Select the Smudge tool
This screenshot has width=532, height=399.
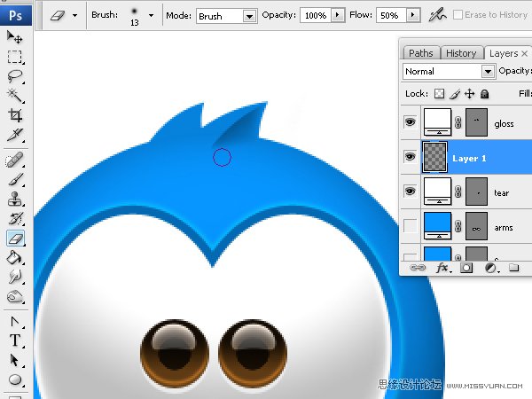(x=14, y=278)
